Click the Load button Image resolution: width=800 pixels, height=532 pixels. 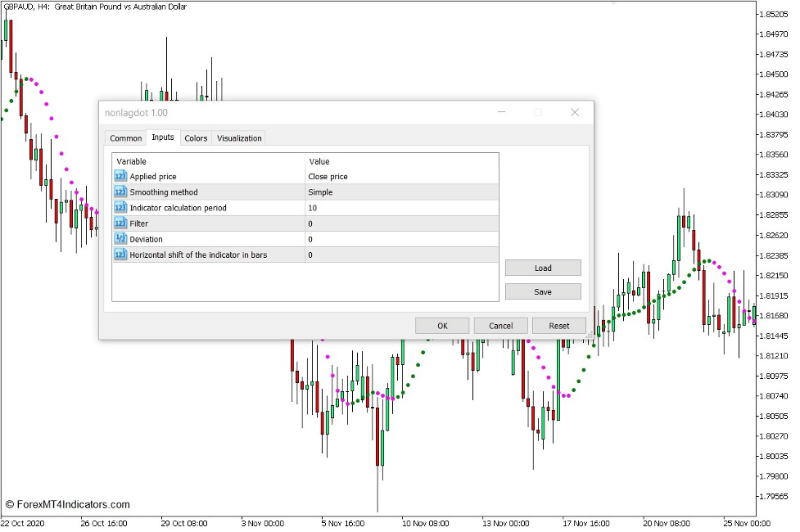pos(542,267)
